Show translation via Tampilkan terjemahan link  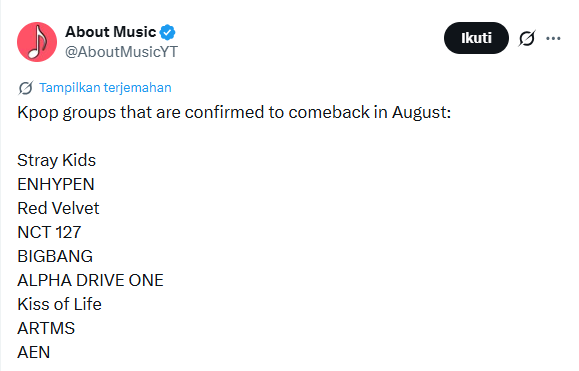point(105,88)
